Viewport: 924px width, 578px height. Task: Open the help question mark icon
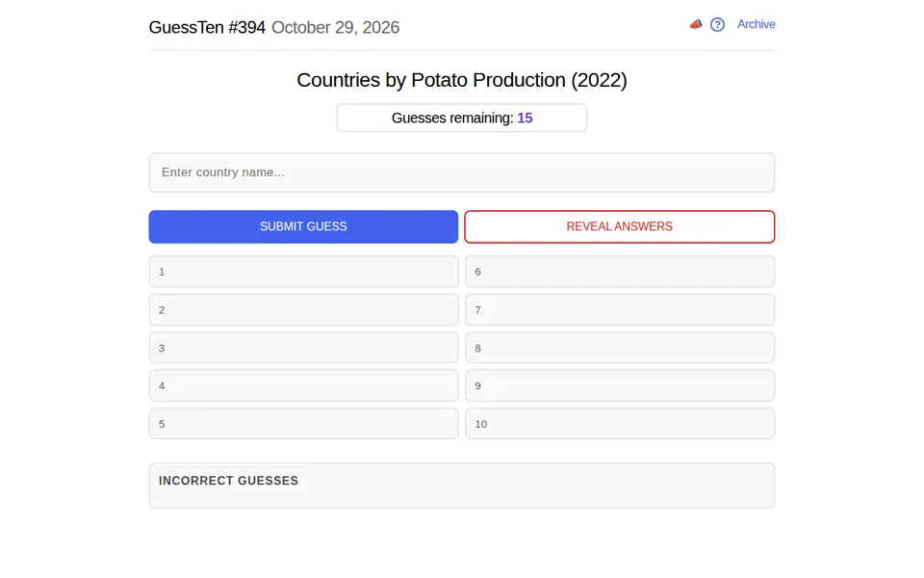717,25
